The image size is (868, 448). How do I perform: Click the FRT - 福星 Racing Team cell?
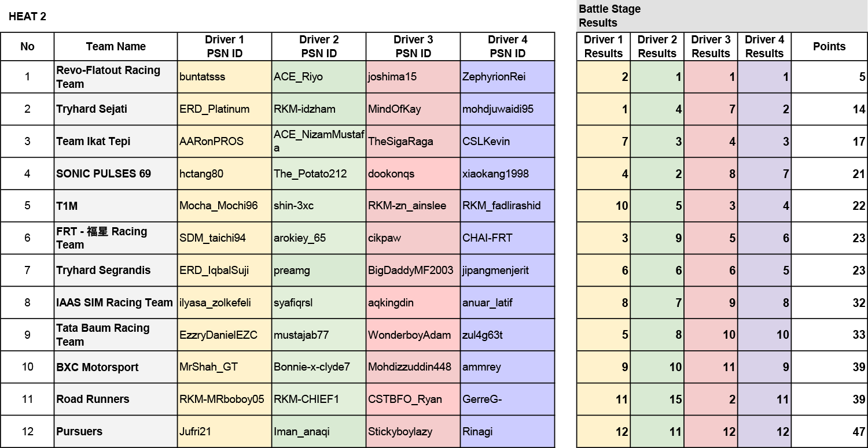click(116, 238)
